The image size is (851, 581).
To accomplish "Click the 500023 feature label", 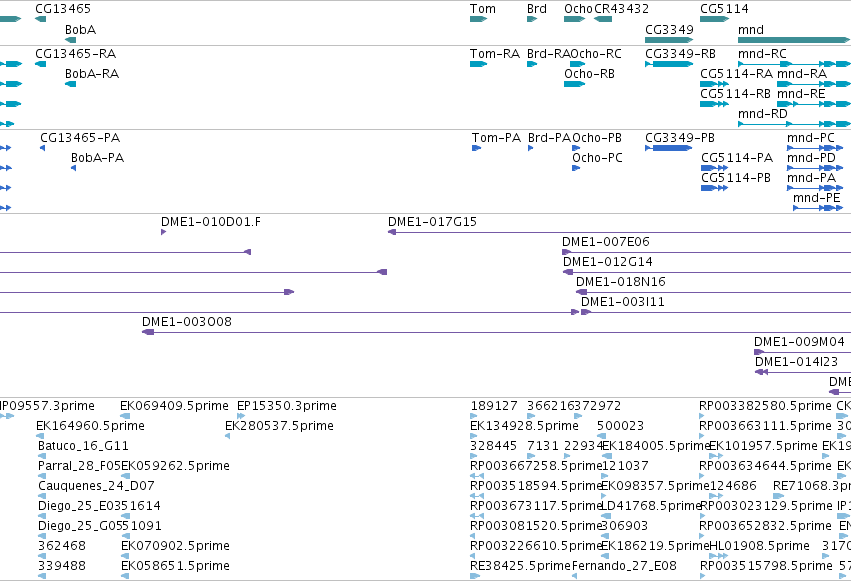I will 621,426.
